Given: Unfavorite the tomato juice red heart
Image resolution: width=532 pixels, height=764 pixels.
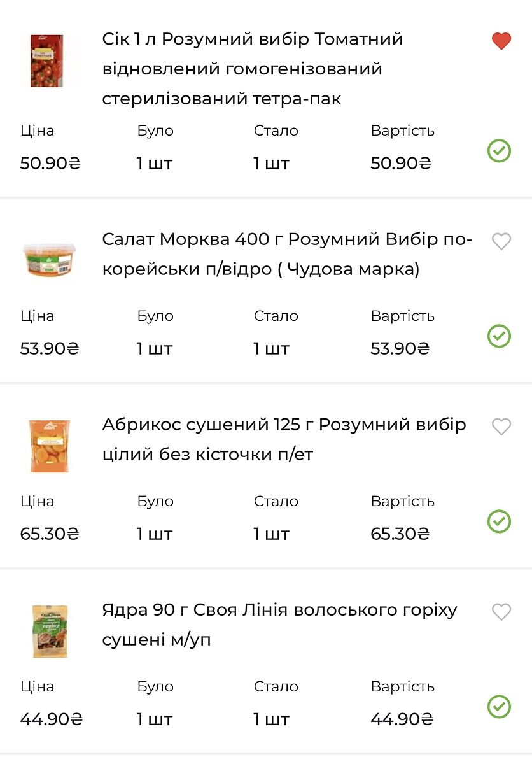Looking at the screenshot, I should [x=501, y=42].
